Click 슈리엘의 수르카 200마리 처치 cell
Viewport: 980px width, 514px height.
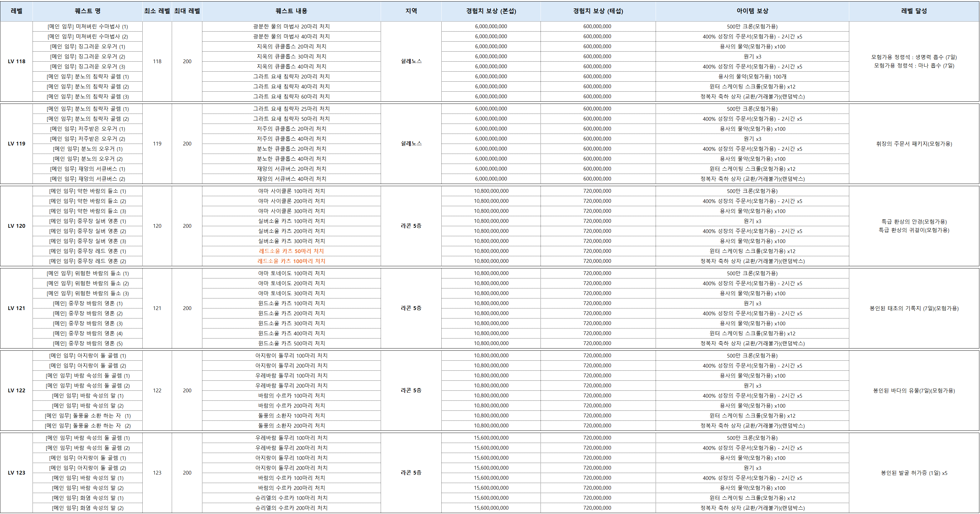click(291, 508)
